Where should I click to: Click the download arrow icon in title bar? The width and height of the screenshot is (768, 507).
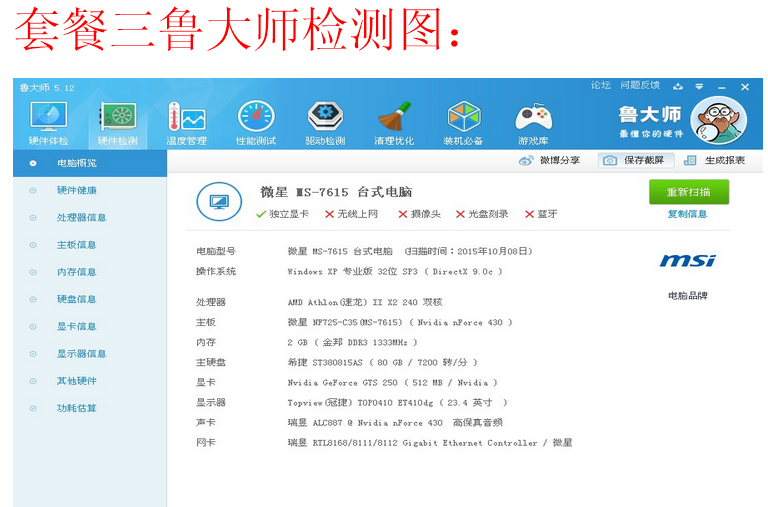pos(678,87)
